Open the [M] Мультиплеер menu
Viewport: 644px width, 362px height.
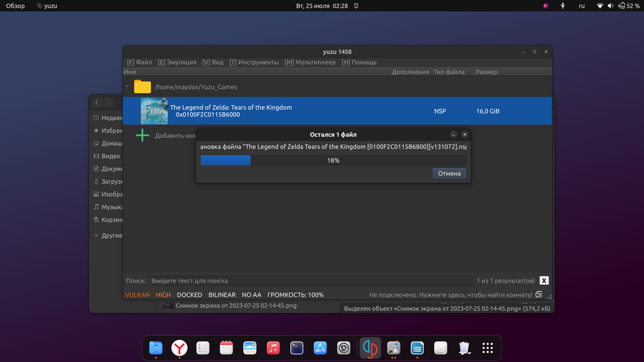pos(310,62)
